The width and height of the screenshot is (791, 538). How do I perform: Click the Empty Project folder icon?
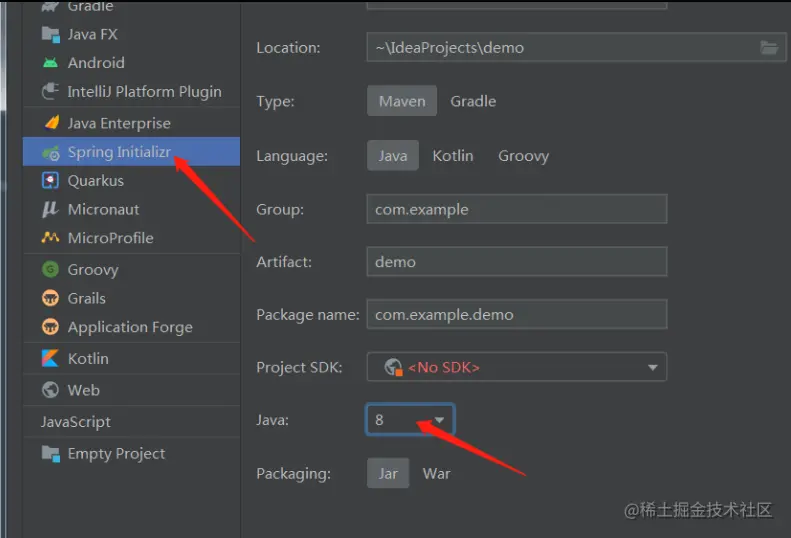pyautogui.click(x=50, y=453)
